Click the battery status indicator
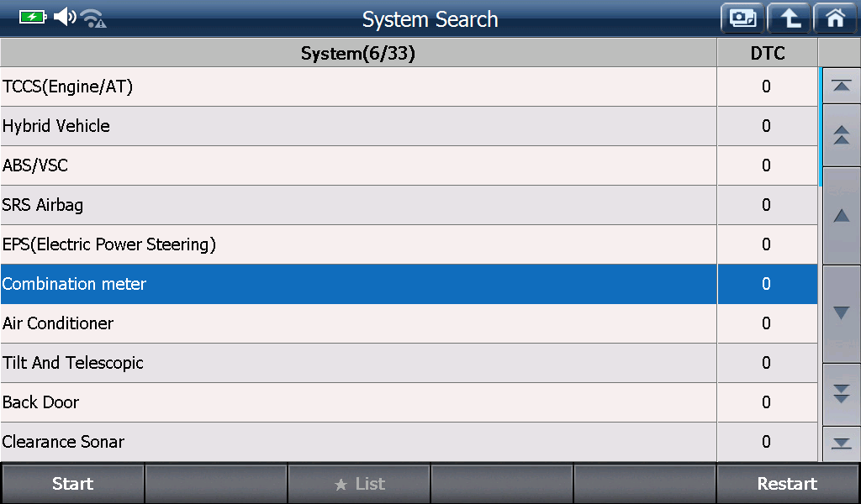 [x=33, y=17]
